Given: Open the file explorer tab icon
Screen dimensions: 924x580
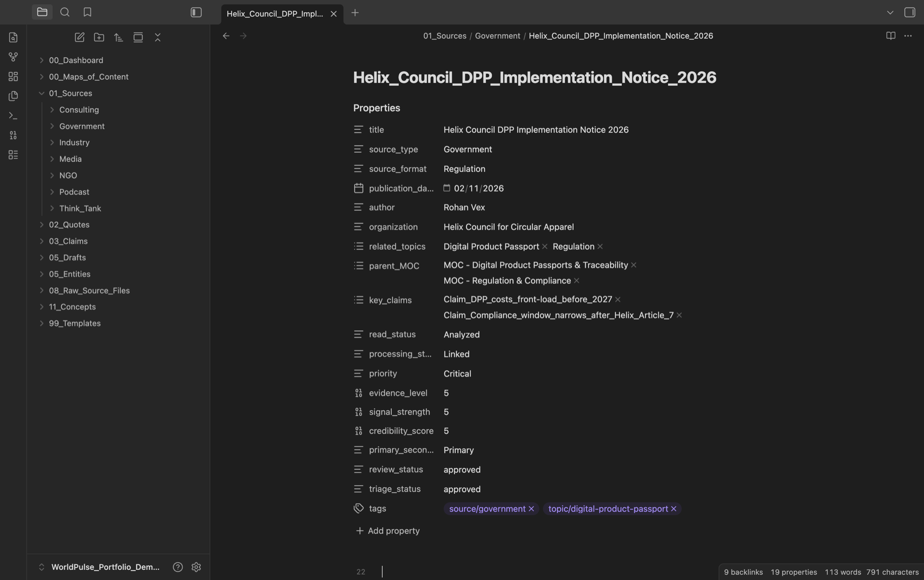Looking at the screenshot, I should (42, 12).
